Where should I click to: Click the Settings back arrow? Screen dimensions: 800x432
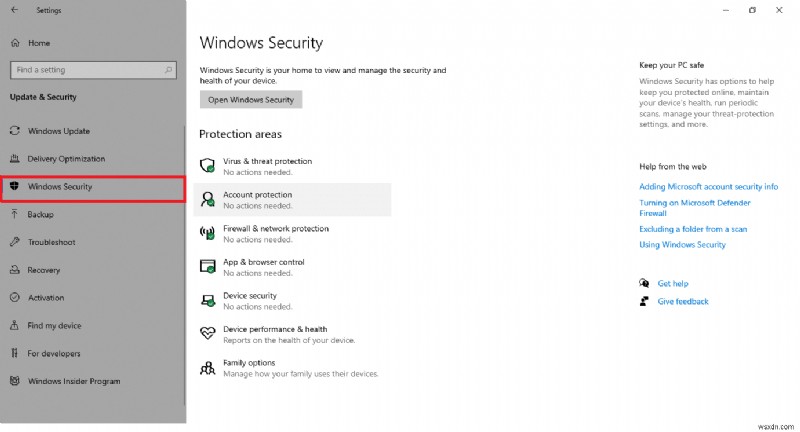(14, 11)
